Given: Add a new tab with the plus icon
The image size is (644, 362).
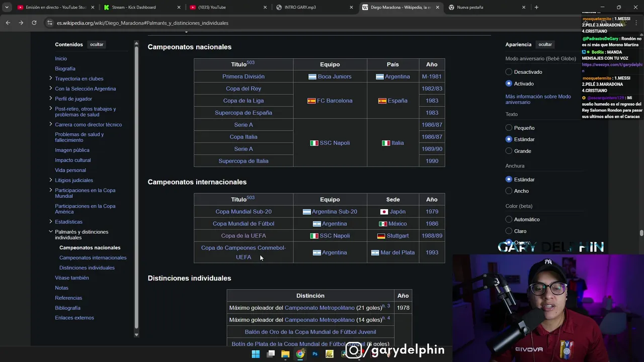Looking at the screenshot, I should [x=536, y=7].
